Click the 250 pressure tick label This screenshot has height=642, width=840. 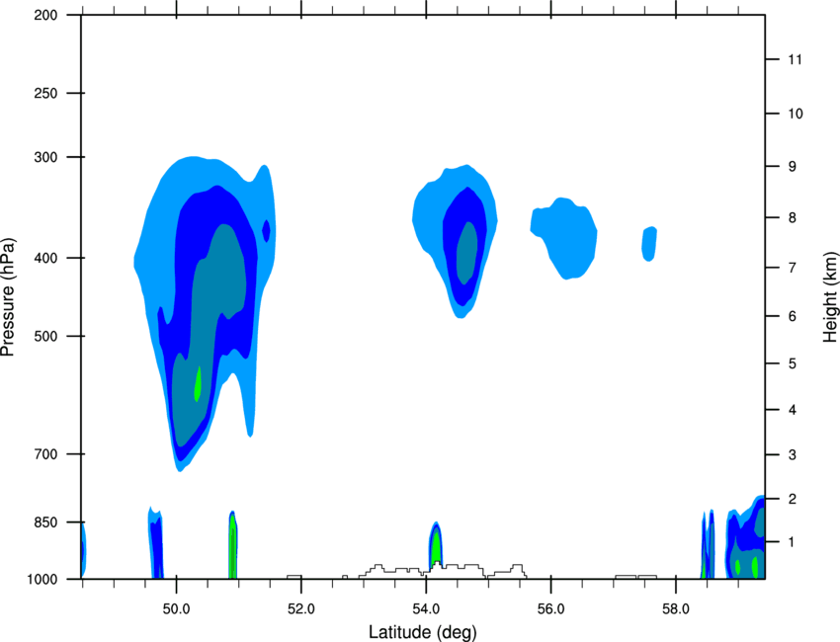coord(45,93)
